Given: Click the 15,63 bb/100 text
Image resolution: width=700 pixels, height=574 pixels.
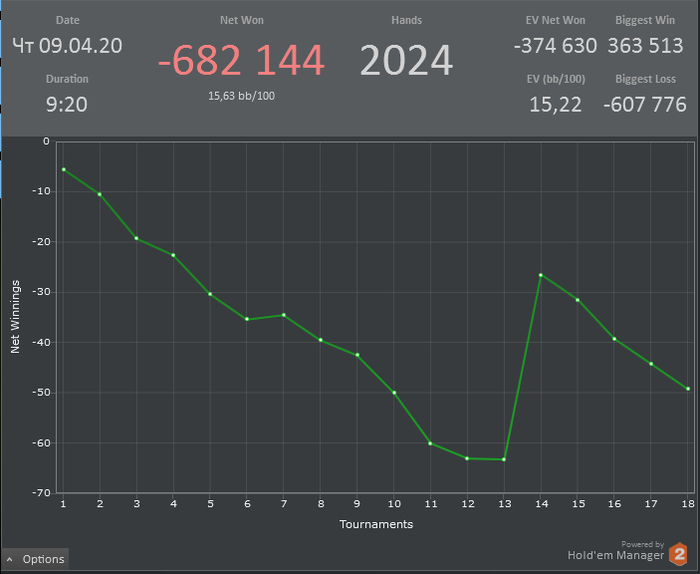Looking at the screenshot, I should 242,96.
